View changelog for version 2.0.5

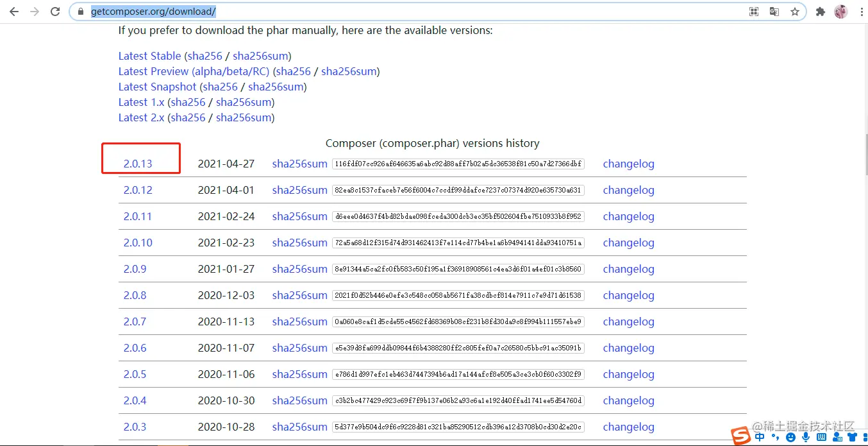[x=628, y=374]
